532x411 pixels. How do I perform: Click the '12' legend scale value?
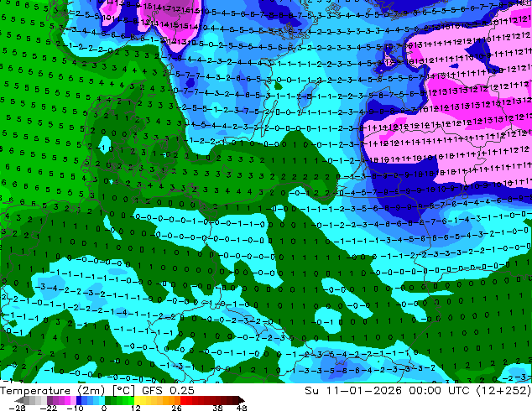click(x=136, y=408)
